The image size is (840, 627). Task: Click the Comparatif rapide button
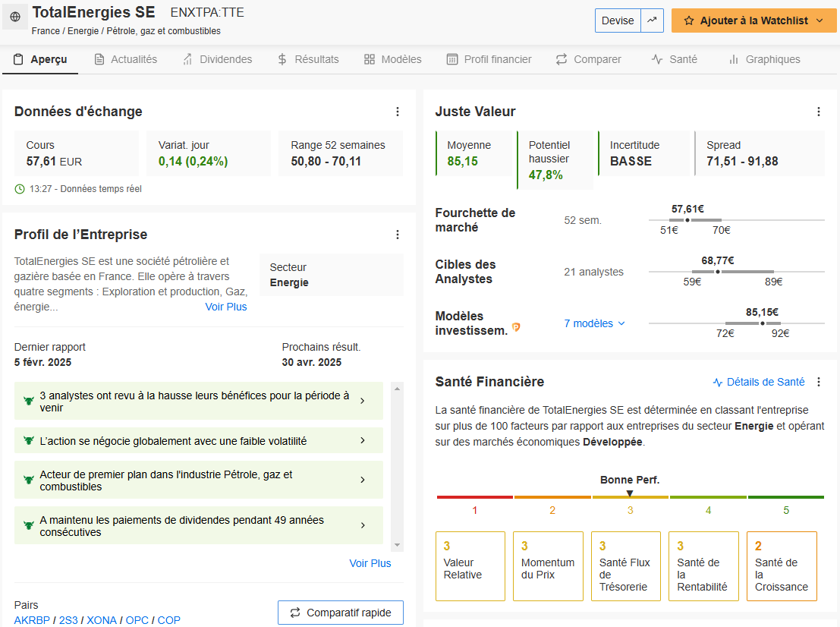click(x=341, y=613)
